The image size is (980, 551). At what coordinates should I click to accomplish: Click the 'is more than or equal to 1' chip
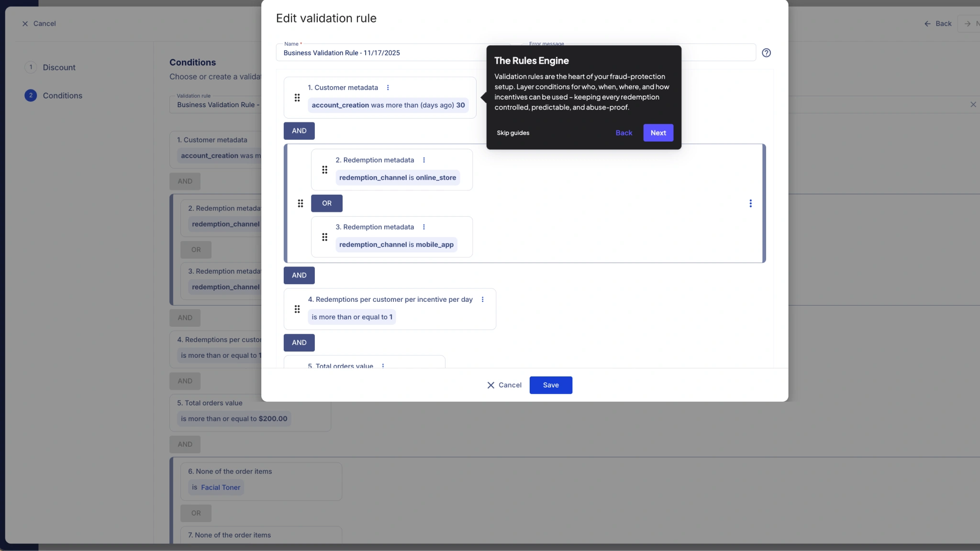click(352, 317)
